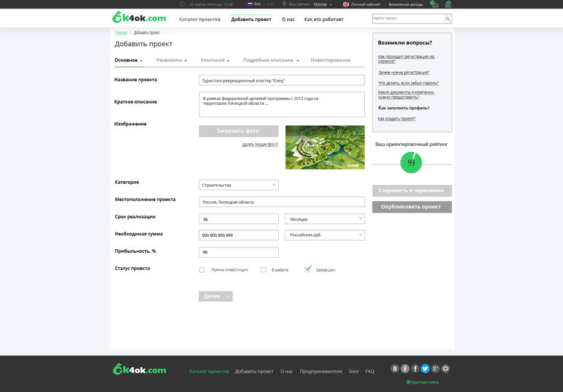The image size is (563, 392).
Task: Expand the Категория dropdown showing Строительство
Action: coord(238,185)
